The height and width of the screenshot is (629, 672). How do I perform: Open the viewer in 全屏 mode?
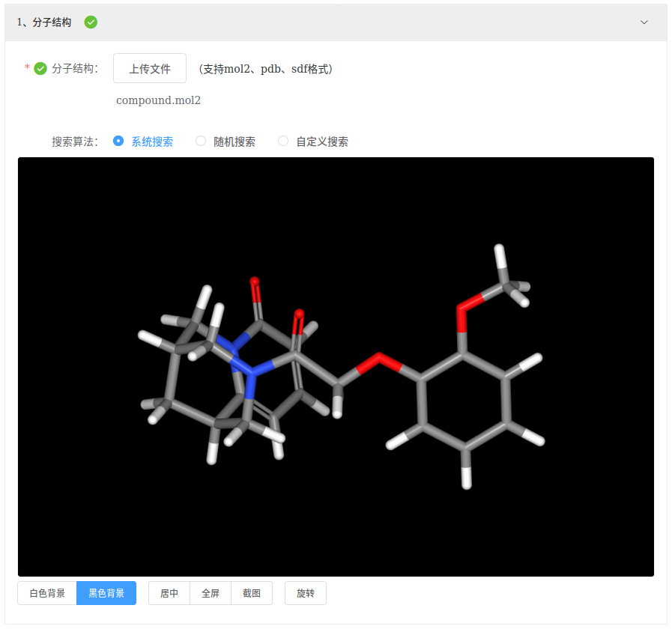click(211, 593)
